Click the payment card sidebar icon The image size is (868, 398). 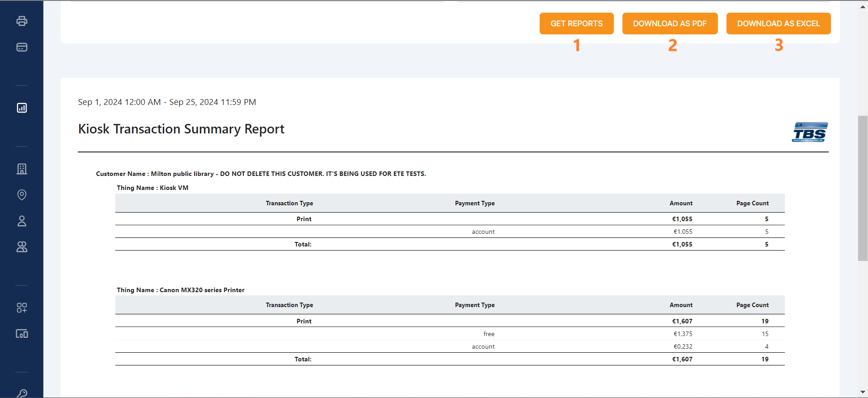point(22,47)
